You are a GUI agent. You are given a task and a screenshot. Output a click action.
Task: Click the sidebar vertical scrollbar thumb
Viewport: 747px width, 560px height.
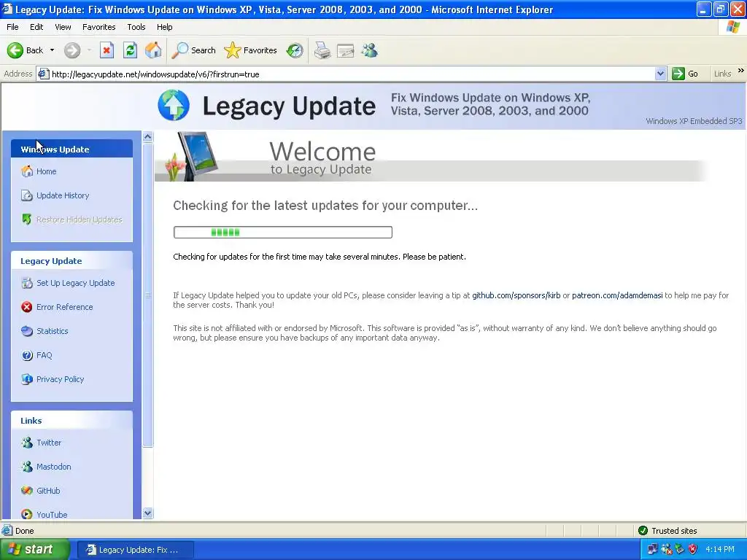click(x=147, y=295)
